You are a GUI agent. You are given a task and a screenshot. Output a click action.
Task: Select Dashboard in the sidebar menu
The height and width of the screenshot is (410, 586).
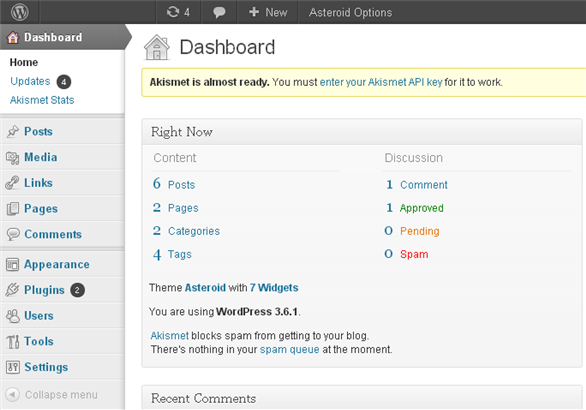click(x=53, y=37)
